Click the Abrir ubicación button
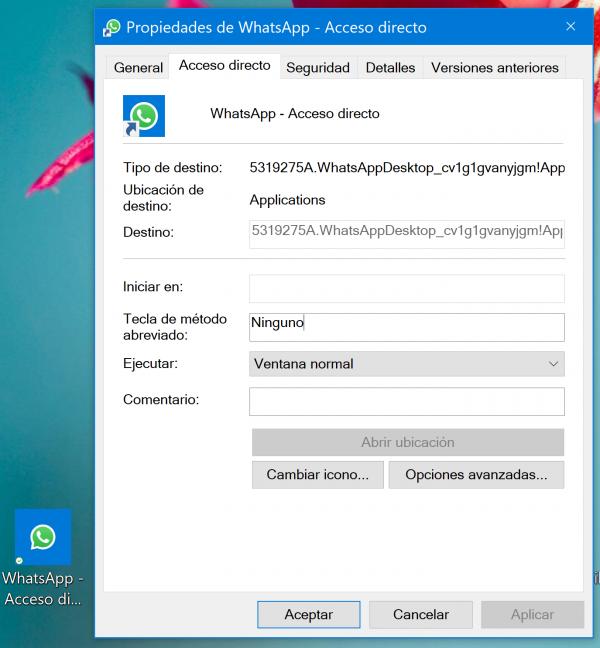600x648 pixels. 408,442
